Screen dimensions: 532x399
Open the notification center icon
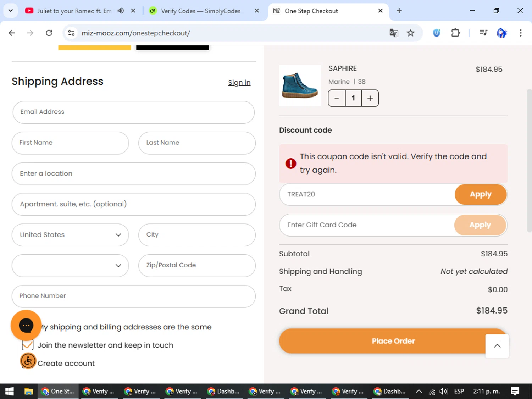click(515, 391)
